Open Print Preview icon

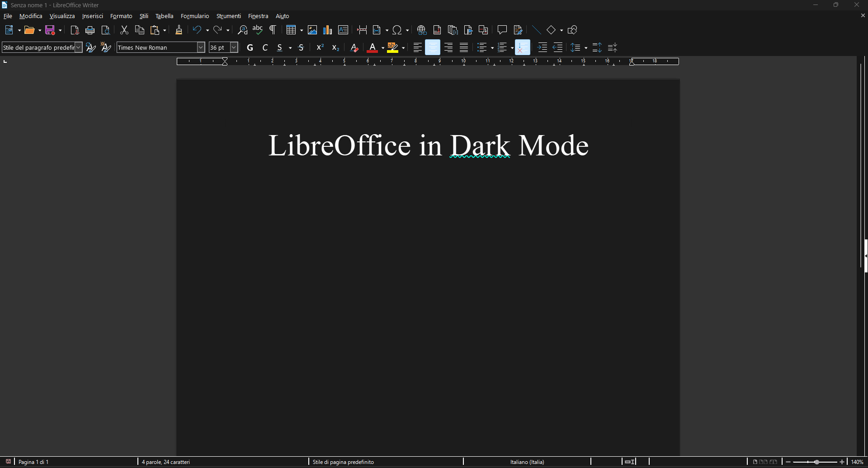(x=105, y=30)
